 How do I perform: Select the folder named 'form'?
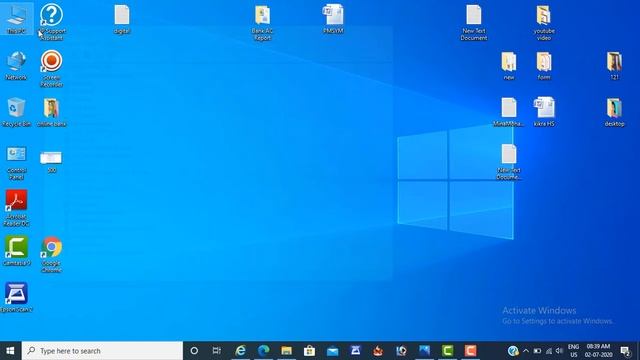(544, 66)
